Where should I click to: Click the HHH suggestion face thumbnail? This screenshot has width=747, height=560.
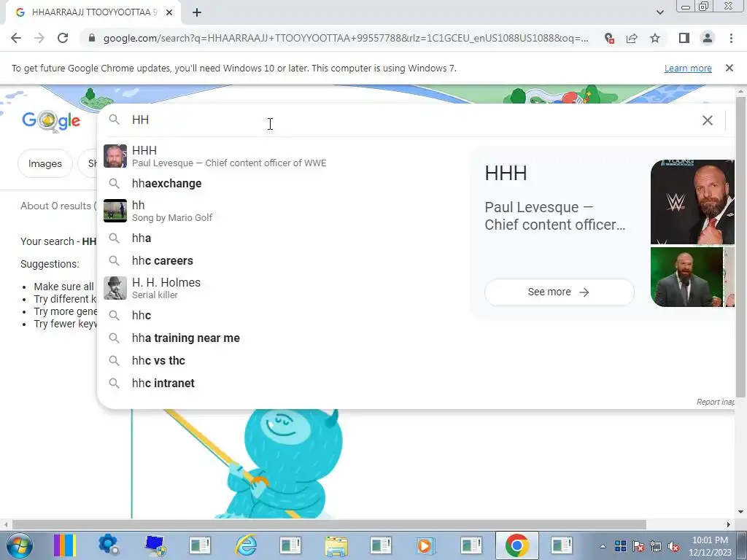(x=115, y=156)
